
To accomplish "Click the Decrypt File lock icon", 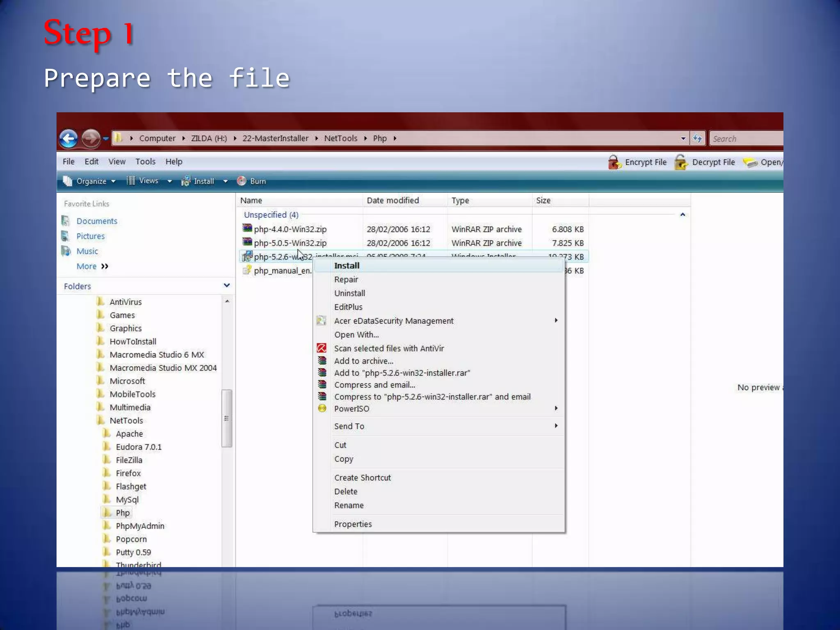I will [x=681, y=162].
